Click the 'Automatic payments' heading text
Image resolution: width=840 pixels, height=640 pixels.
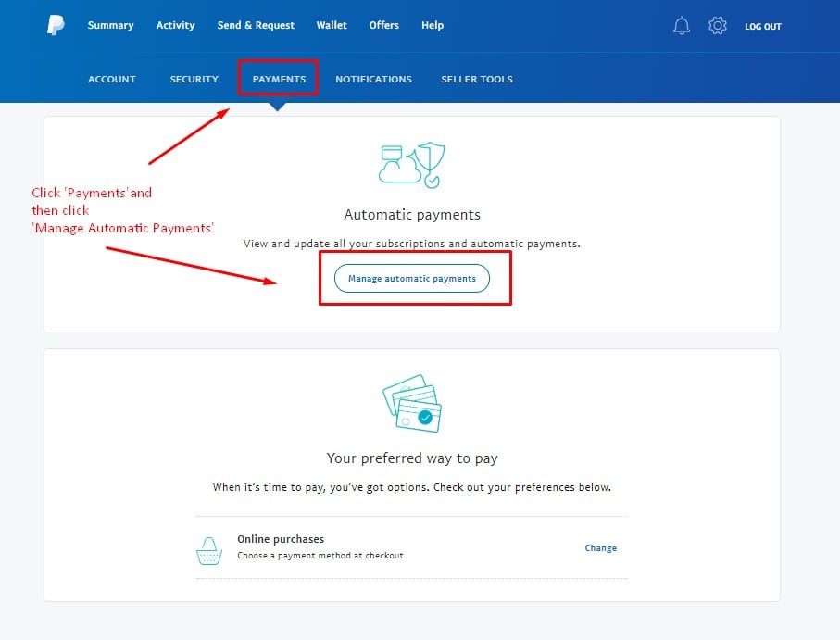(412, 215)
